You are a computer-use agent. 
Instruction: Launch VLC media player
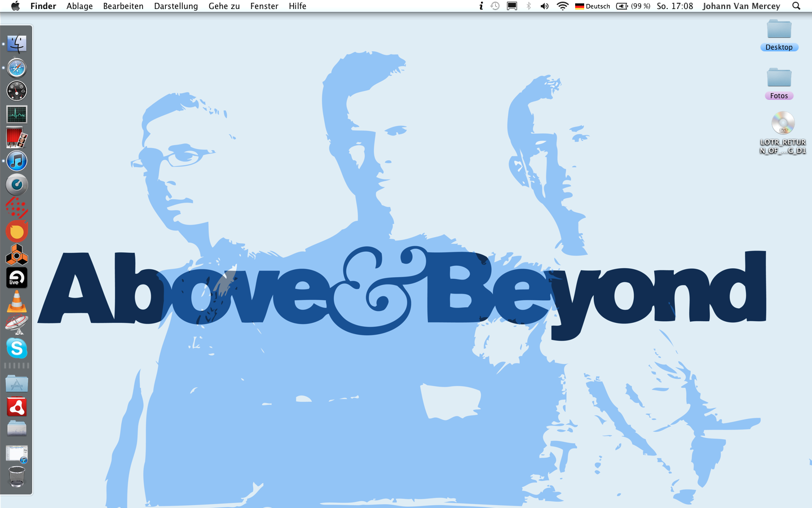[x=16, y=302]
